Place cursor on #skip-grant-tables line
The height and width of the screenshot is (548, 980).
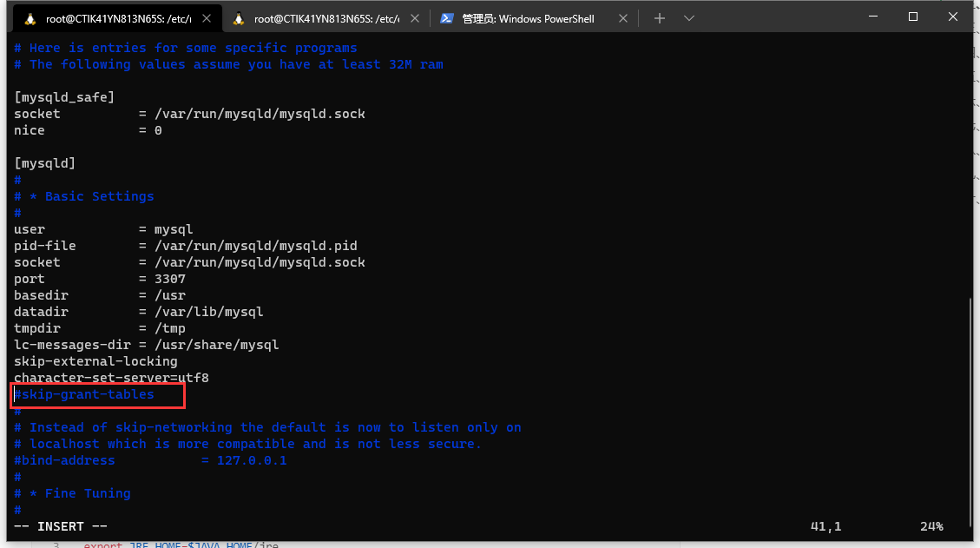[83, 395]
